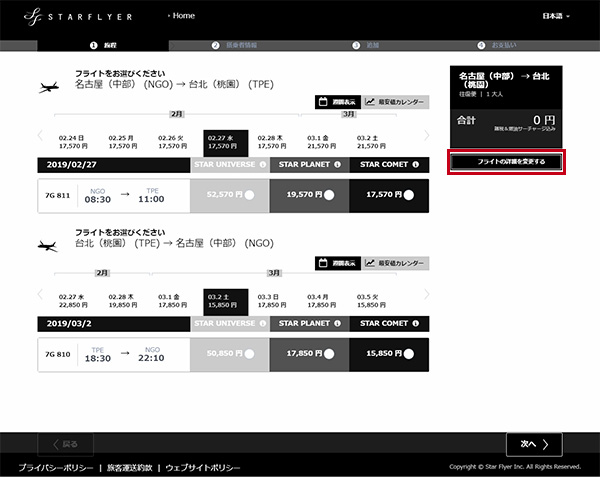Open STAR PLANET info icon for return flight
The width and height of the screenshot is (600, 480).
click(337, 323)
